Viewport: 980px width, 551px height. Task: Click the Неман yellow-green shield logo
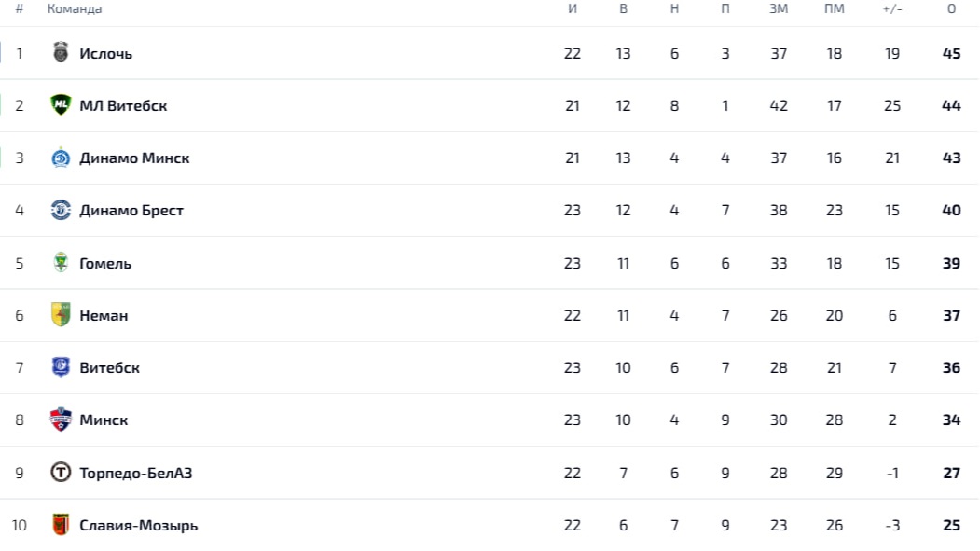[x=61, y=315]
